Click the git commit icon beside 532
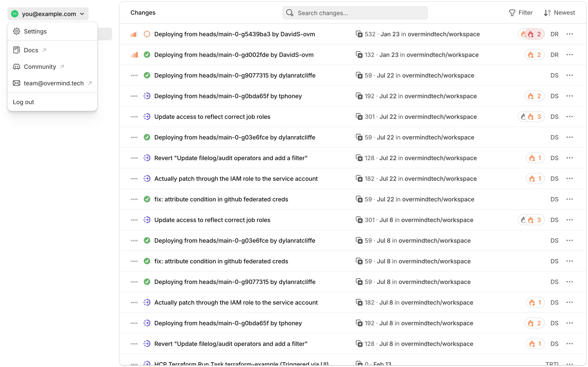588x367 pixels. (359, 34)
